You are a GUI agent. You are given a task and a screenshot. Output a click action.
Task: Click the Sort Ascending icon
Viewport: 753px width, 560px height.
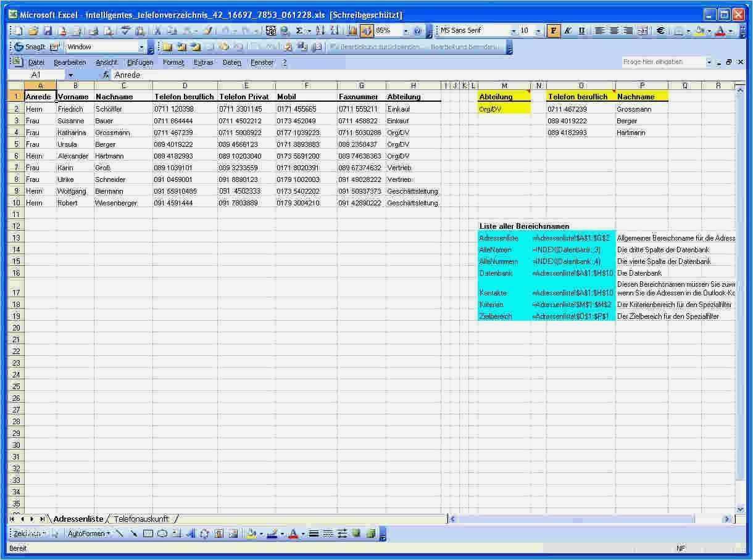coord(320,30)
